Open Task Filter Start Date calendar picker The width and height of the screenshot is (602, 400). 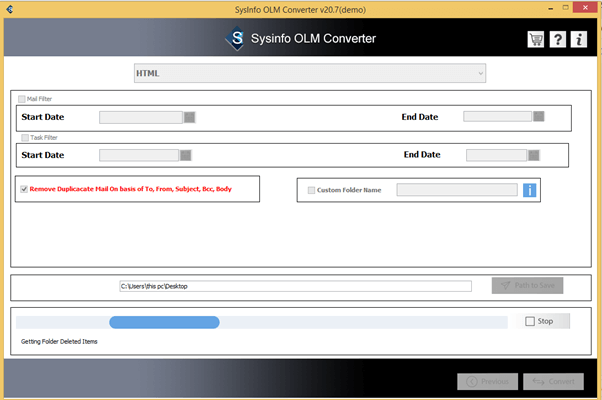click(x=186, y=155)
